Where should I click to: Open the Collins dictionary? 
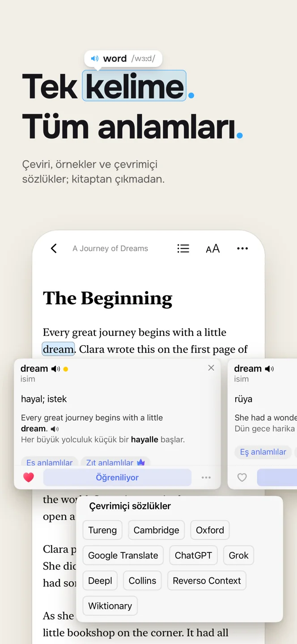[142, 580]
